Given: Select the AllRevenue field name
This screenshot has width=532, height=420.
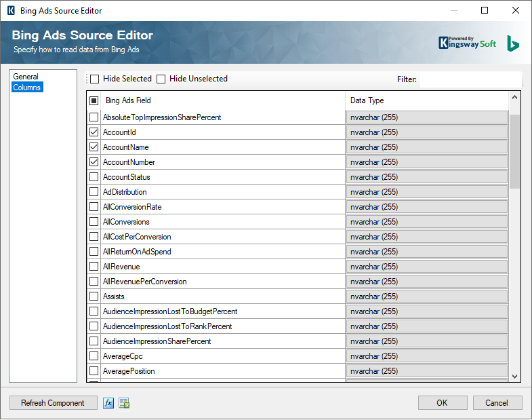Looking at the screenshot, I should 121,267.
